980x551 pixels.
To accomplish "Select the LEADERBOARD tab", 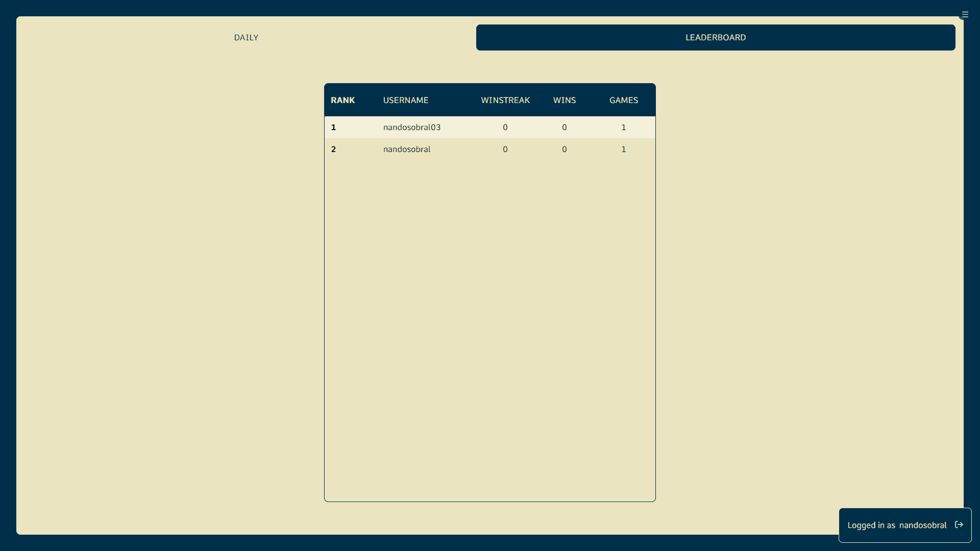I will (715, 37).
